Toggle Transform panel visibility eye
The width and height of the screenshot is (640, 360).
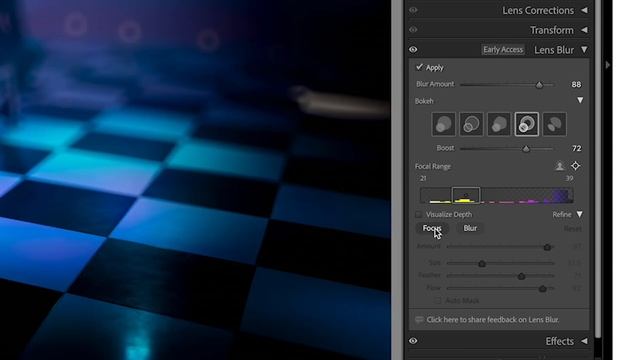(413, 30)
